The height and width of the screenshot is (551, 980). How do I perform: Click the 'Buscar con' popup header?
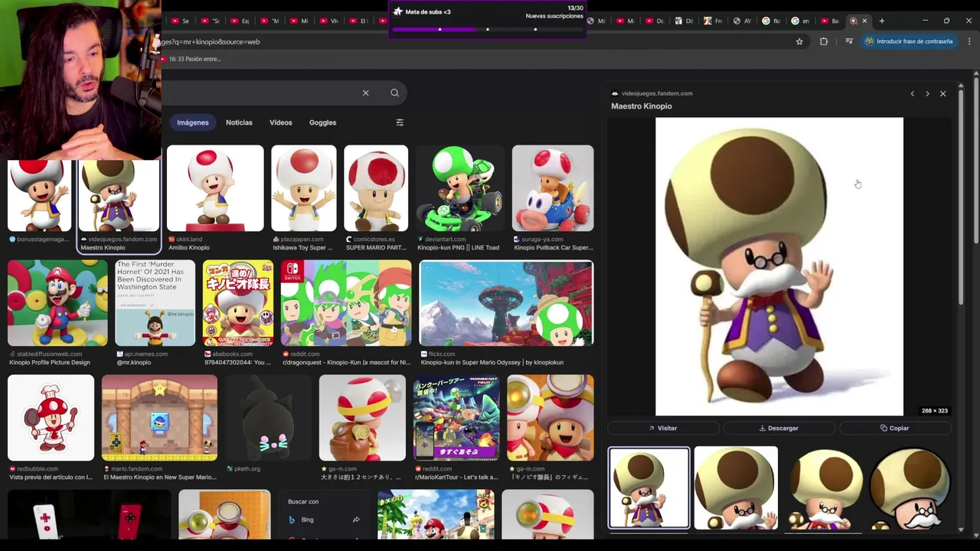[x=303, y=502]
